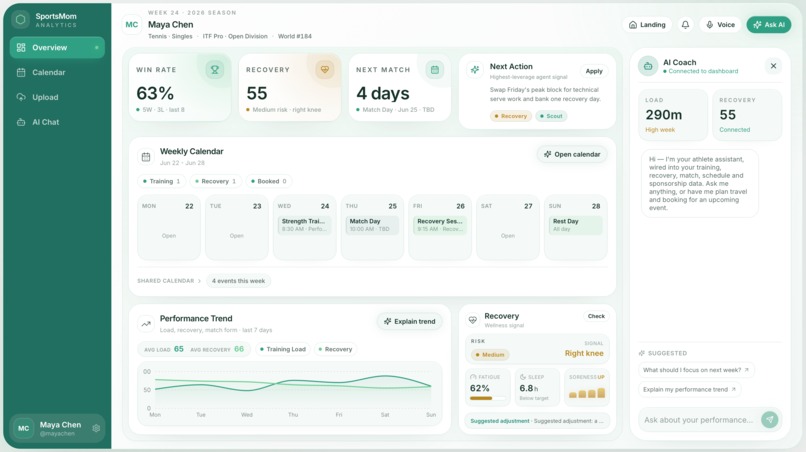The width and height of the screenshot is (806, 452).
Task: Select the open Monday 22 slot
Action: click(x=169, y=228)
